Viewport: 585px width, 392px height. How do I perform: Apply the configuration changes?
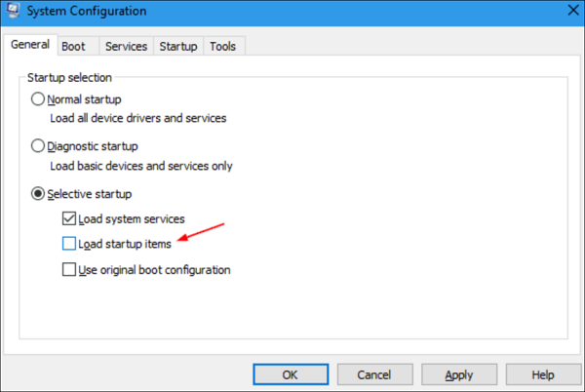point(458,374)
